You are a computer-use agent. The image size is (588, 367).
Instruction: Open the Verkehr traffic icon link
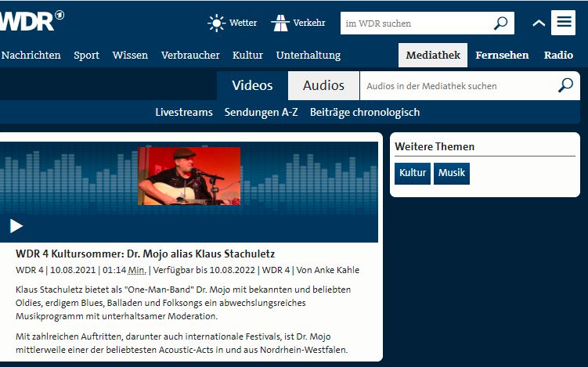pyautogui.click(x=280, y=23)
